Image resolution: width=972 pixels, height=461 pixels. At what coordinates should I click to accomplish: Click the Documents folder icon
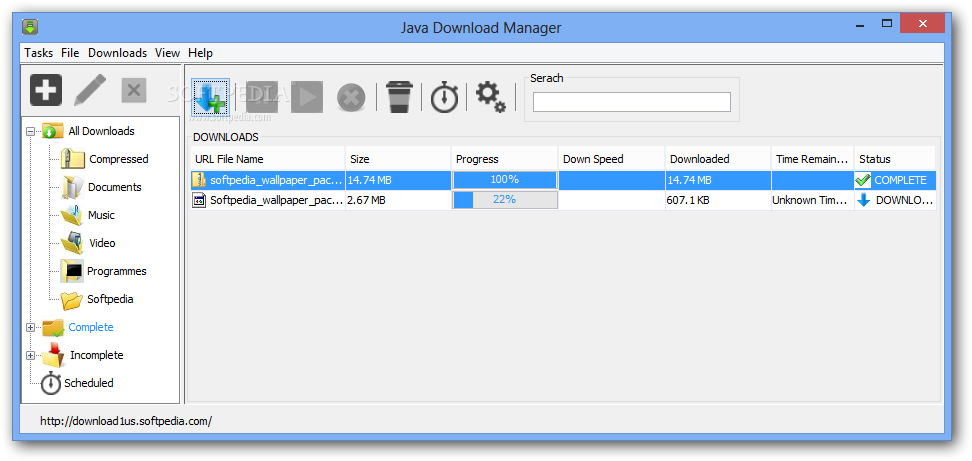tap(72, 187)
